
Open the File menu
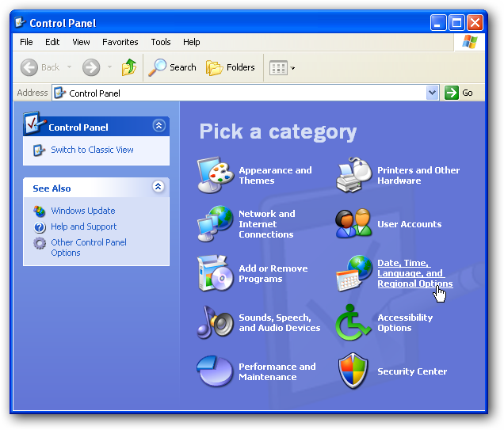coord(26,42)
